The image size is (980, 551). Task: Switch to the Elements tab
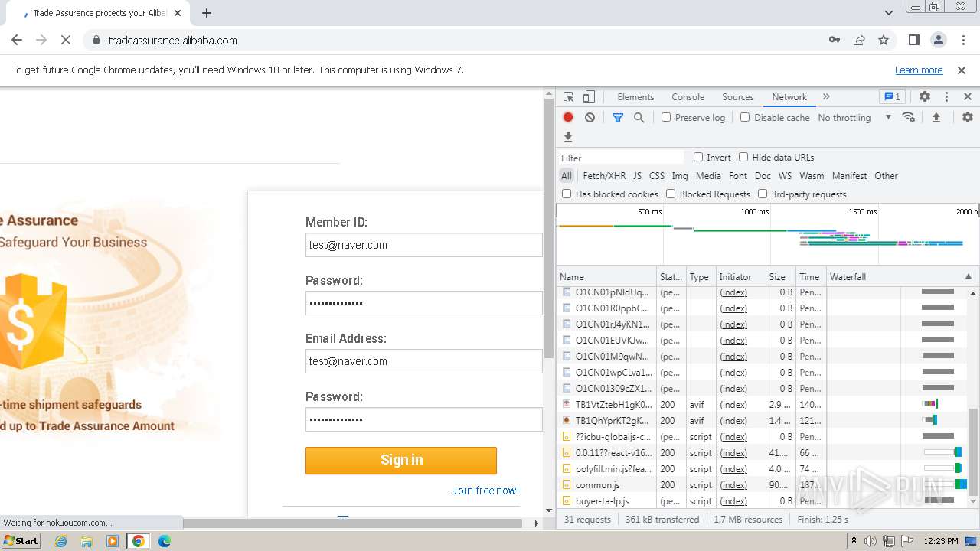pos(635,97)
